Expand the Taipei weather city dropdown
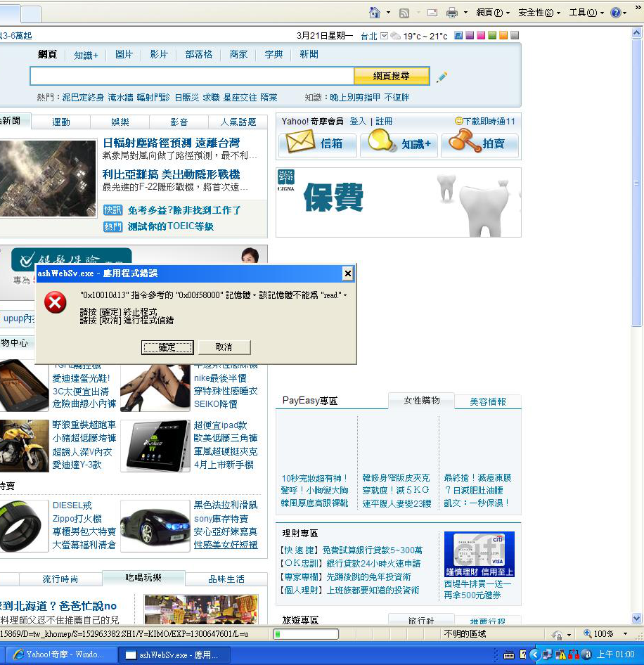The width and height of the screenshot is (644, 665). point(384,36)
